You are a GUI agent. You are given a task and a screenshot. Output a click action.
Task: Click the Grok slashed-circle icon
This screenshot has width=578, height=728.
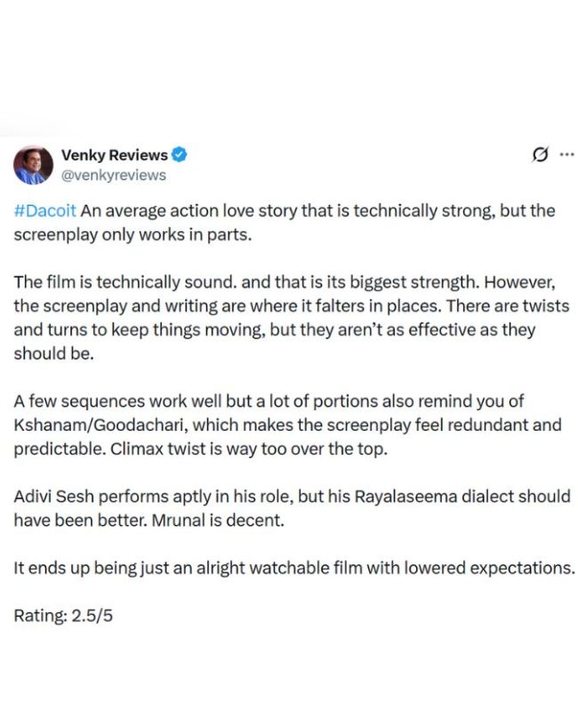[540, 155]
